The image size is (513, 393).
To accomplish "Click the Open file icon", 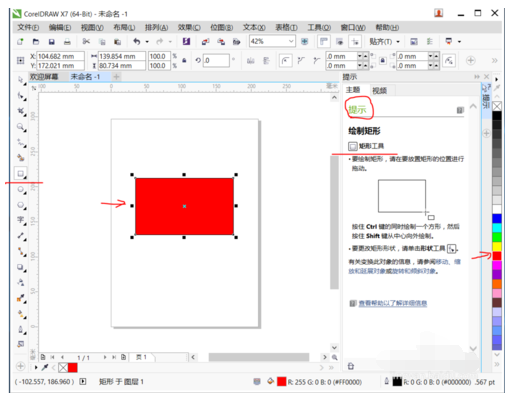I will pyautogui.click(x=36, y=42).
